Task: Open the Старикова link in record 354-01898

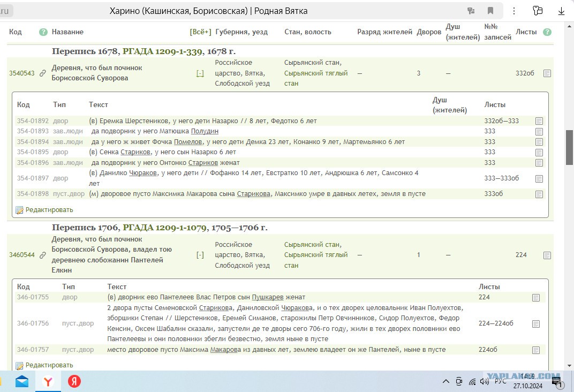Action: pos(254,194)
